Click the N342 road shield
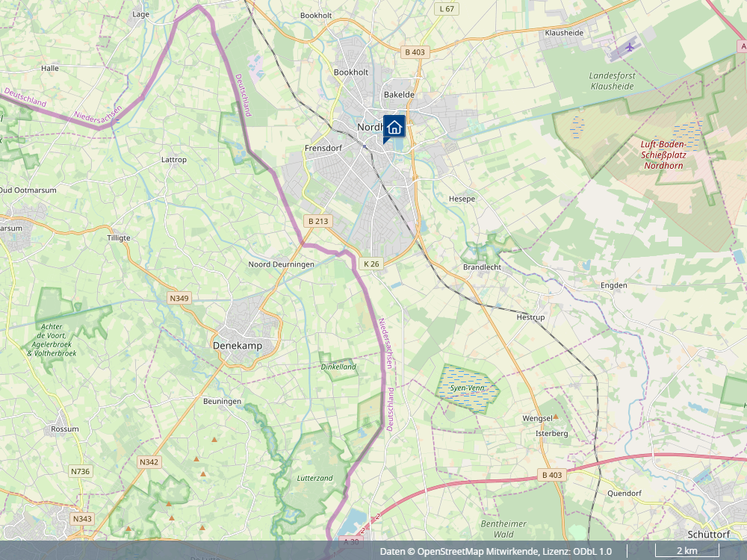Screen dimensions: 747x560 pos(149,462)
